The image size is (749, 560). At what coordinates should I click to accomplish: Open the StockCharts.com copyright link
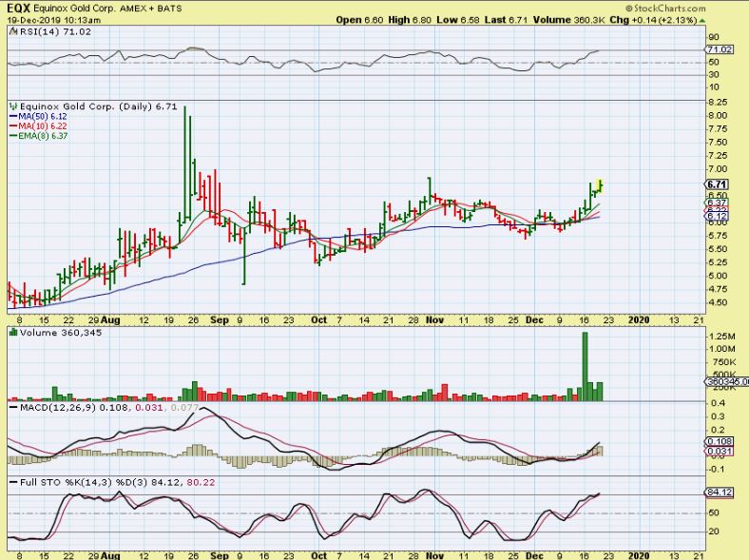pos(665,9)
